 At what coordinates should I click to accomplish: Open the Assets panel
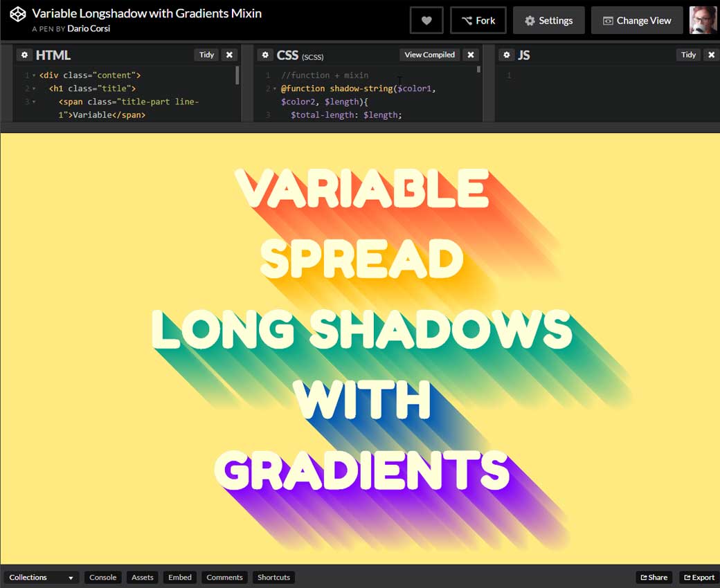[143, 578]
